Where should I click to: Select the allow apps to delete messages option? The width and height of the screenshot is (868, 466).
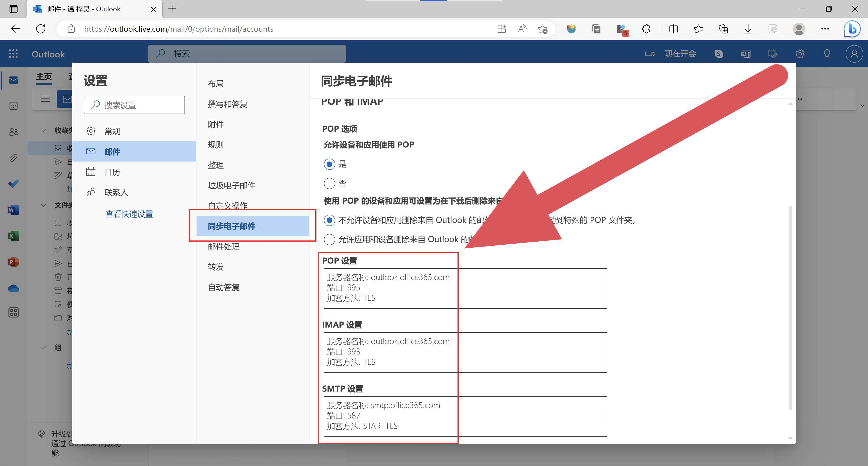(x=329, y=239)
